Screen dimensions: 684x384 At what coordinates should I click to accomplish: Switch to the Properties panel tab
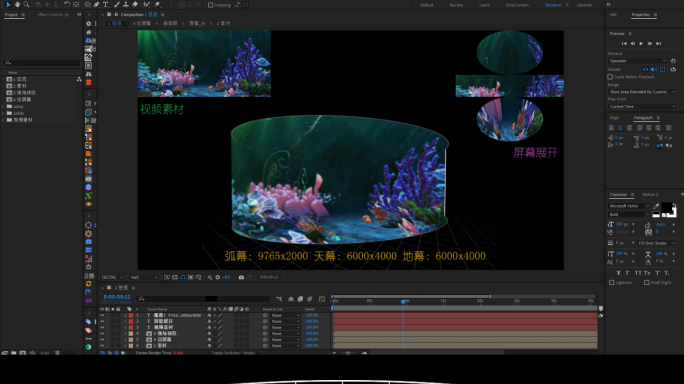641,14
